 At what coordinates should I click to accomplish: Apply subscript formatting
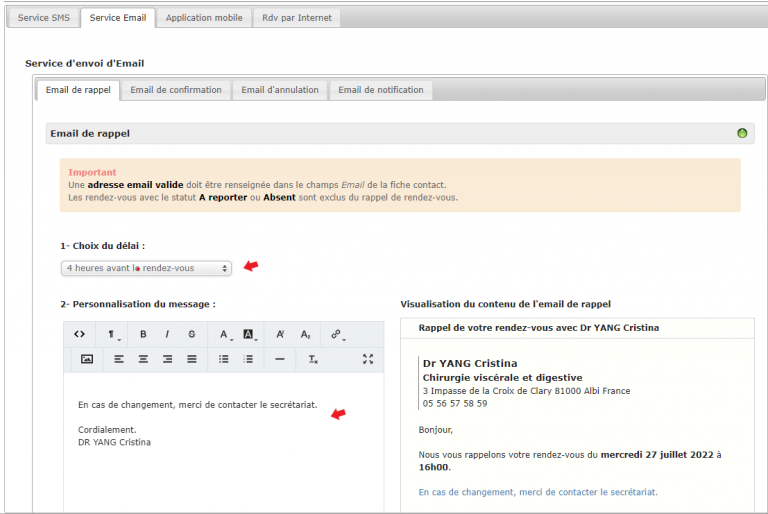tap(305, 334)
